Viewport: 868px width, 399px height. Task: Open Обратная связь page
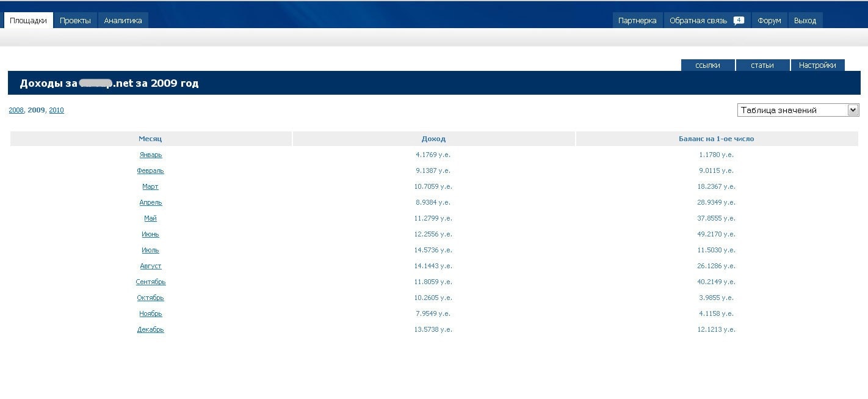[x=698, y=20]
